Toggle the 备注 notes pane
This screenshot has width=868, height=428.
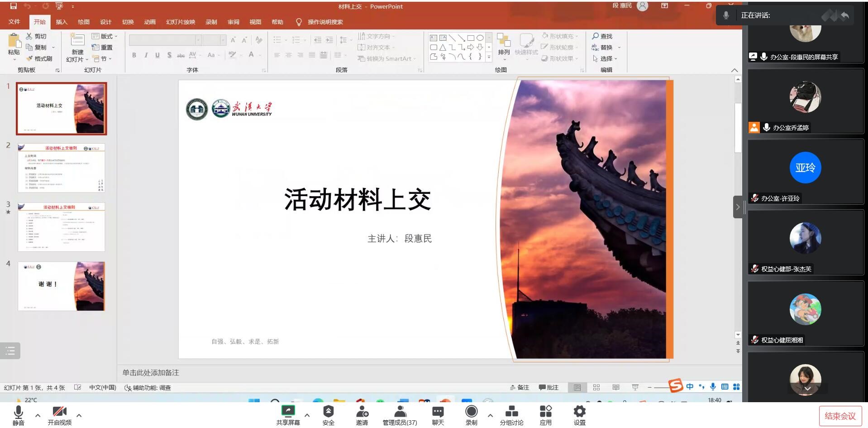[x=520, y=387]
